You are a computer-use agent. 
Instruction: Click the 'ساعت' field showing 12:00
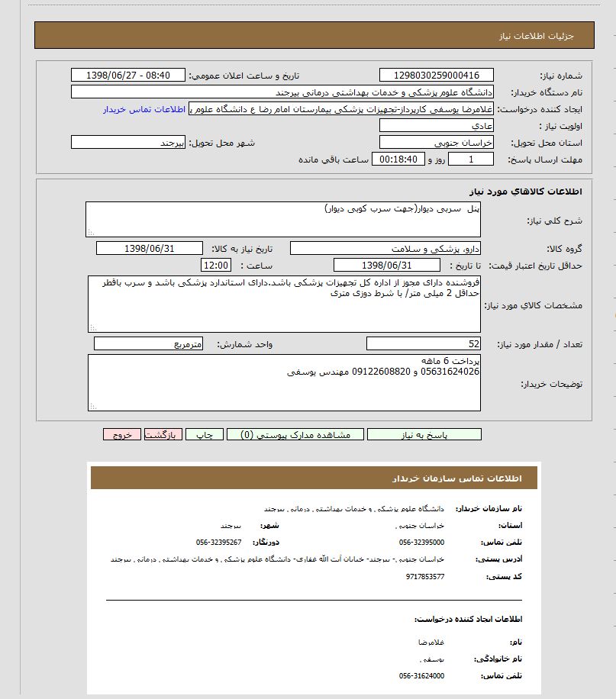[214, 266]
